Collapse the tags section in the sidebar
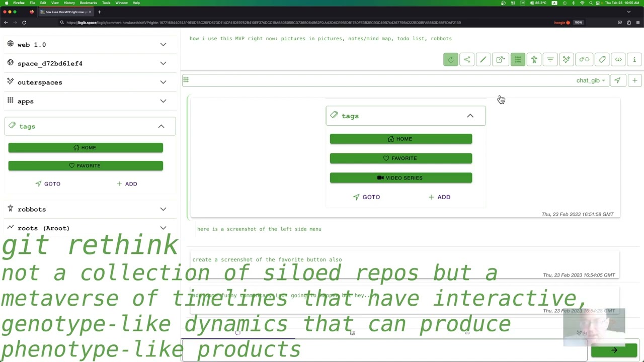 tap(161, 126)
